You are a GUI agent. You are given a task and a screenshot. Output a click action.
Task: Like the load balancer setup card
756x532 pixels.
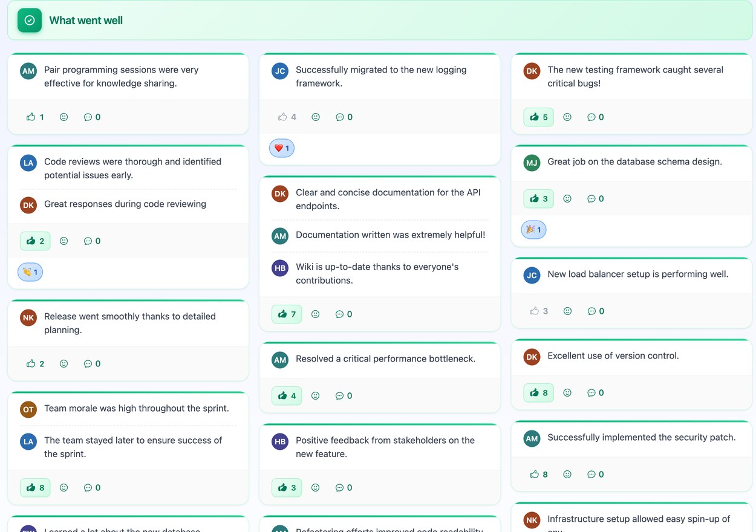pyautogui.click(x=538, y=311)
